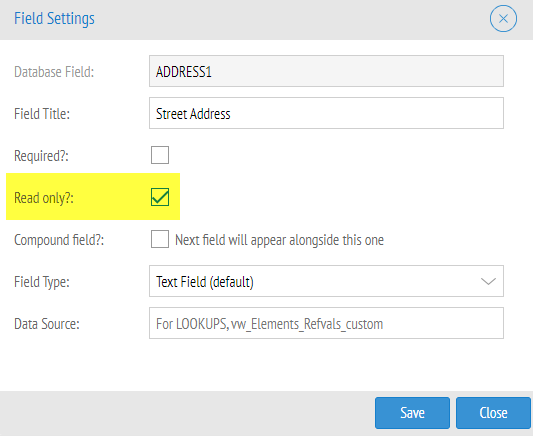The image size is (533, 436).
Task: Click 'Next field will appear alongside this one' text
Action: 279,240
